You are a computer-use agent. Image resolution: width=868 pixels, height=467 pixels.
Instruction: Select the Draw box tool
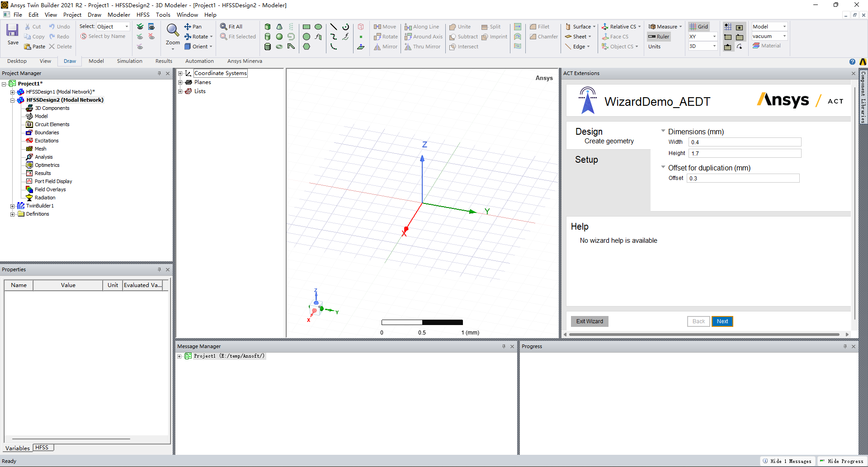click(x=268, y=27)
